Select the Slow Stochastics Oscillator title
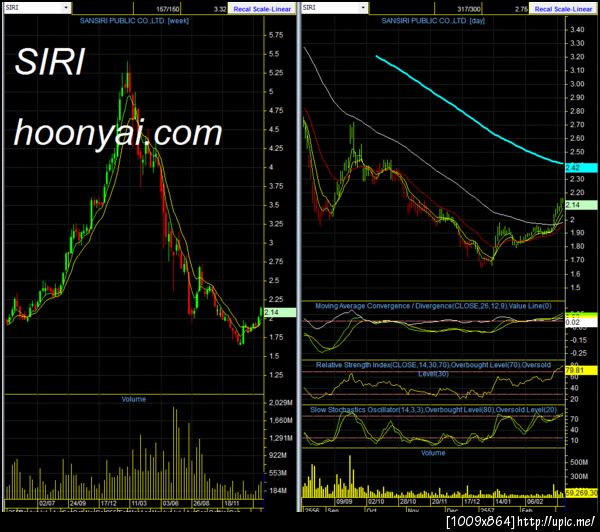Screen dimensions: 600x532 click(433, 410)
